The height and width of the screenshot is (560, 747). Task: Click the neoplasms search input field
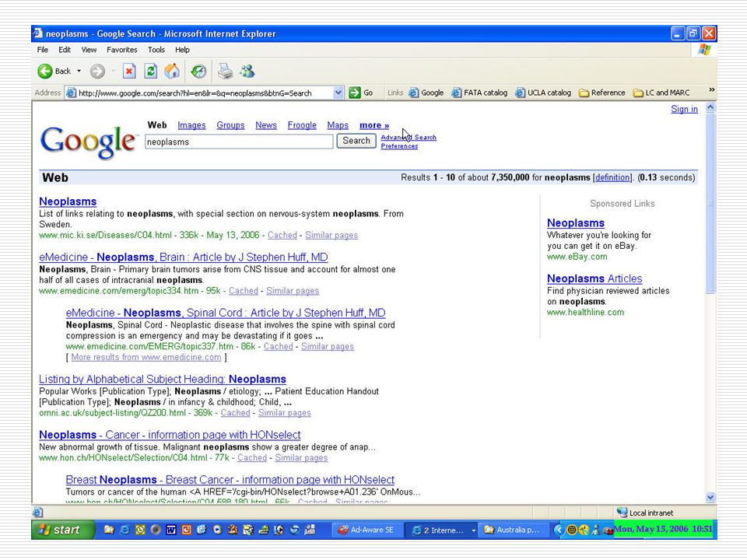click(239, 142)
